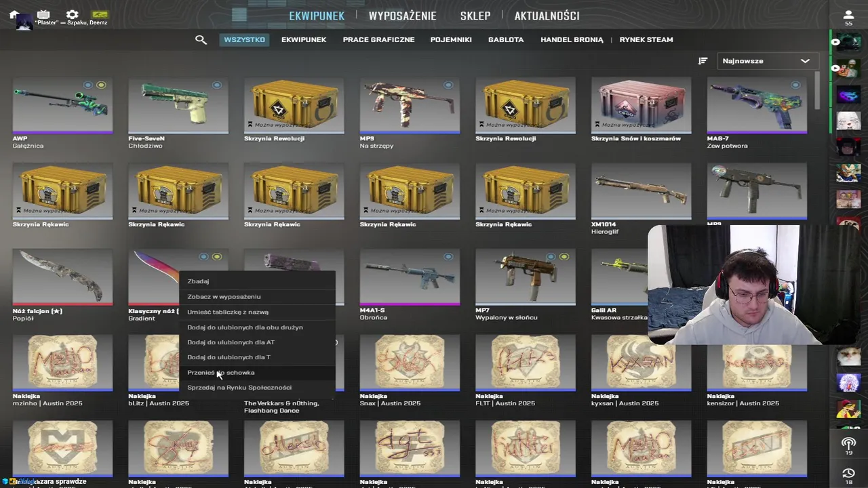Switch to the WYPOSAŻENIE tab
The height and width of the screenshot is (488, 868).
pos(402,16)
